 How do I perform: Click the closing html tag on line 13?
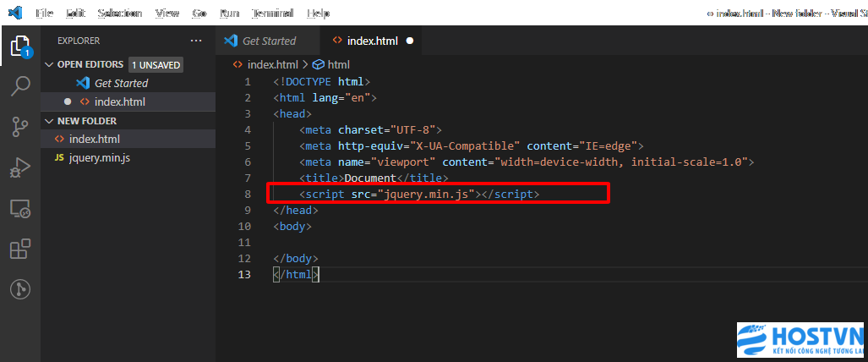(x=296, y=275)
